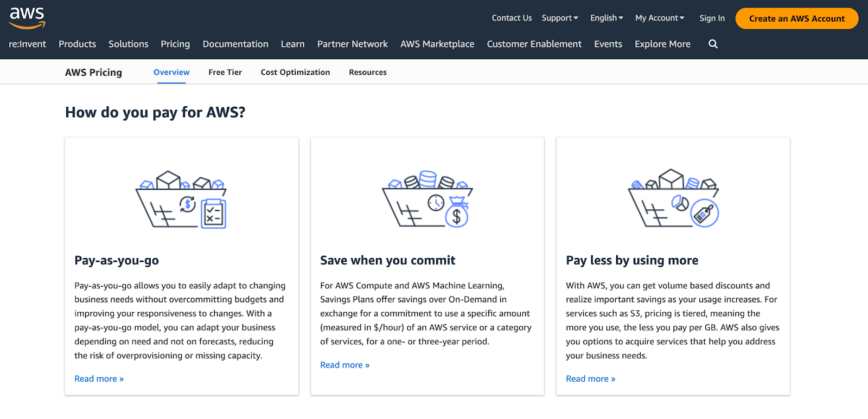Viewport: 868px width, 419px height.
Task: Open the Events menu
Action: (608, 44)
